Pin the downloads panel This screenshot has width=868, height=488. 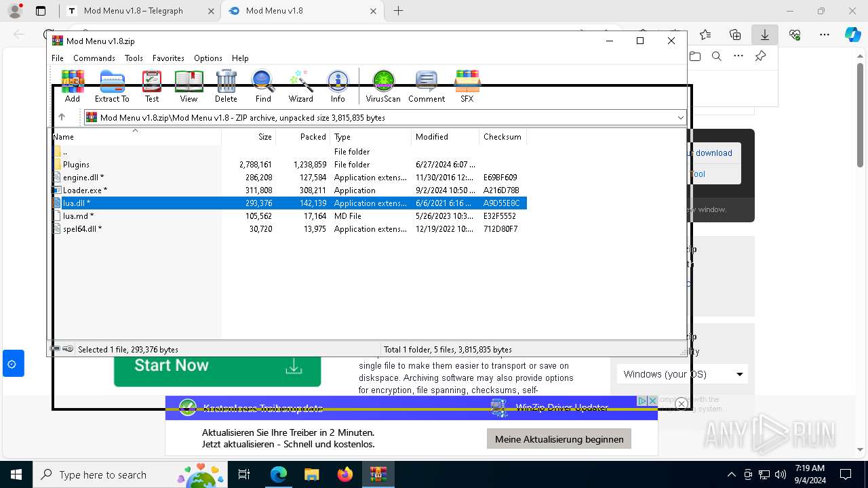tap(761, 56)
